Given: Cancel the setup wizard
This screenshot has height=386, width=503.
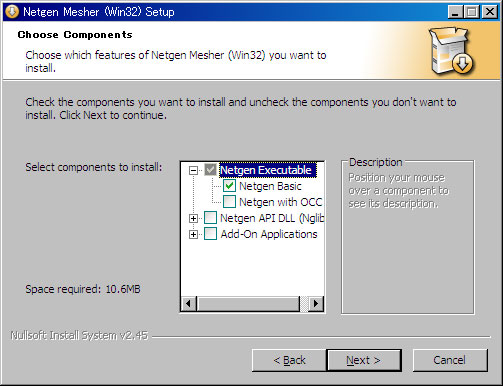Looking at the screenshot, I should (x=450, y=360).
